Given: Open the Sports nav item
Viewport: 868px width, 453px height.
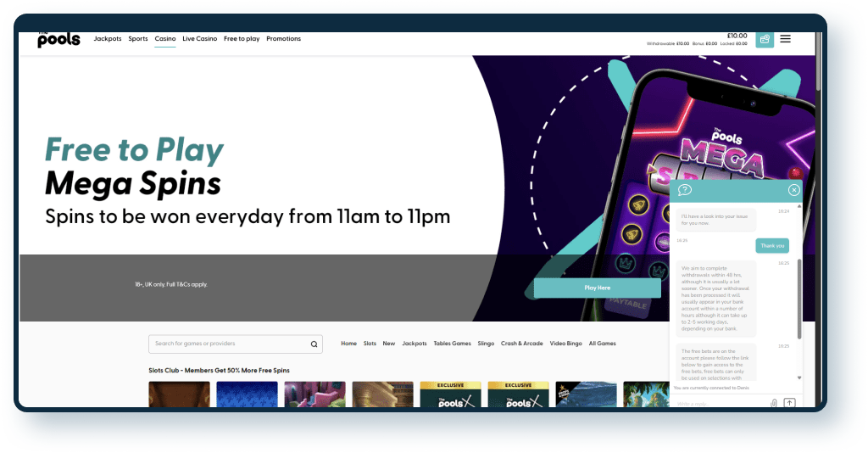Looking at the screenshot, I should click(x=138, y=39).
